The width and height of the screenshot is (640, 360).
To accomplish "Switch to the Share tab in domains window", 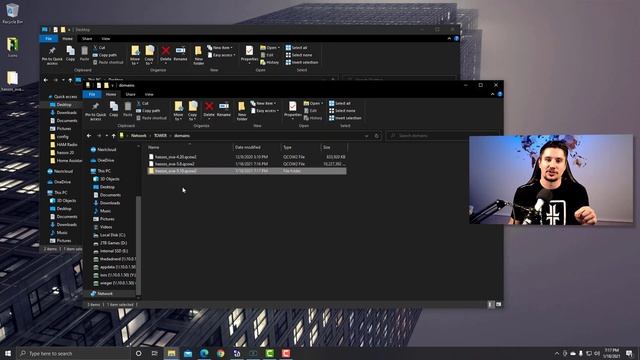I will [x=131, y=94].
